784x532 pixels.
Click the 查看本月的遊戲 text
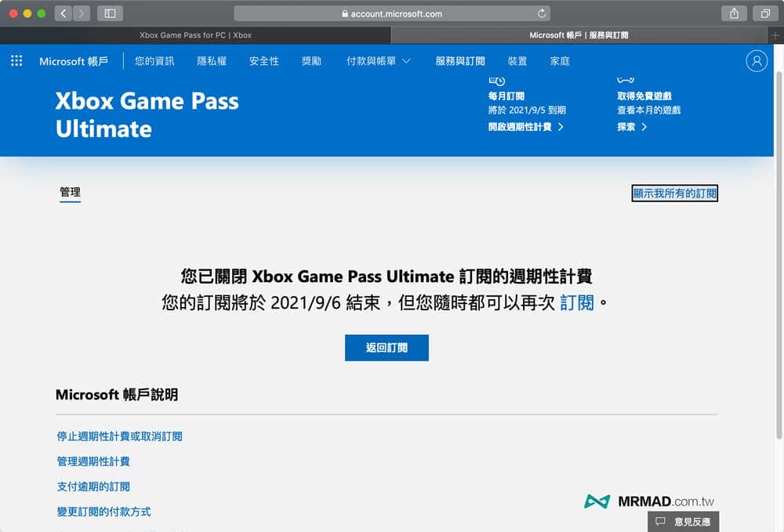point(648,110)
